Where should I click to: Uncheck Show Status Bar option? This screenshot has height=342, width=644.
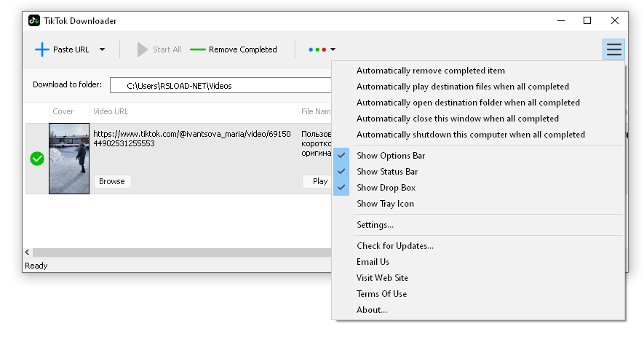389,172
